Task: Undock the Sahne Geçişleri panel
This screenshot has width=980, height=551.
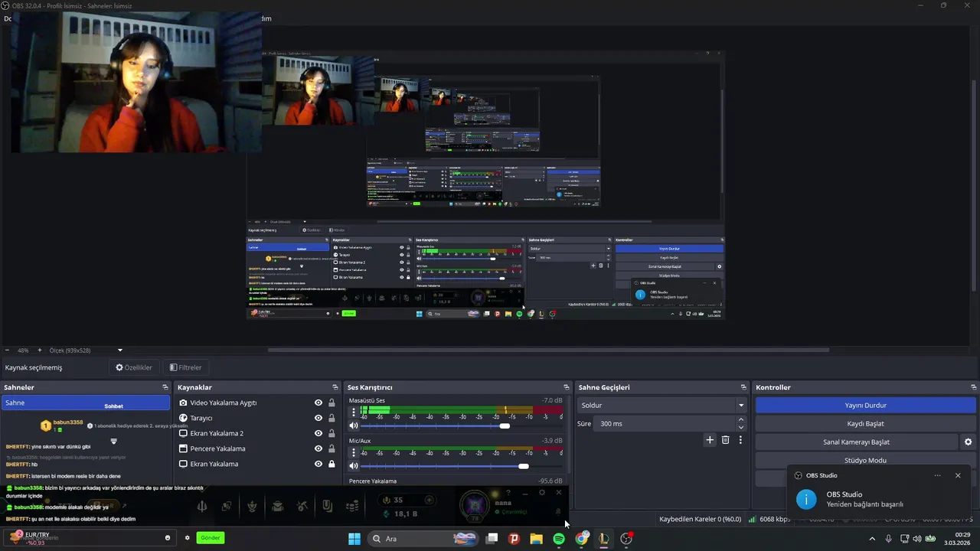Action: coord(743,387)
